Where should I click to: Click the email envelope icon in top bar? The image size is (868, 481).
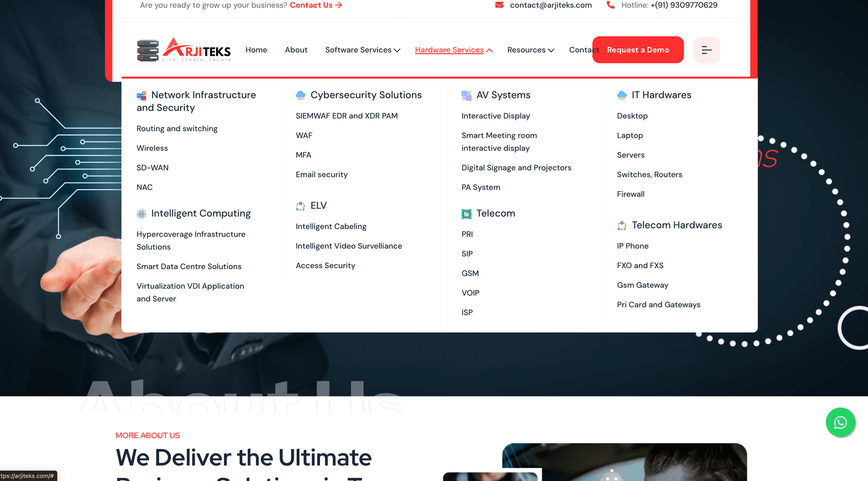(x=499, y=5)
